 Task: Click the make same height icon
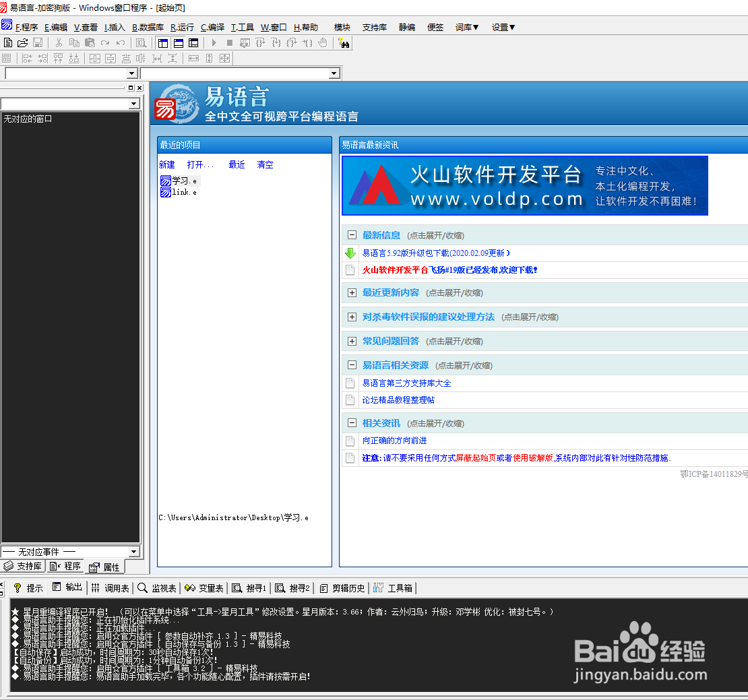[x=209, y=58]
